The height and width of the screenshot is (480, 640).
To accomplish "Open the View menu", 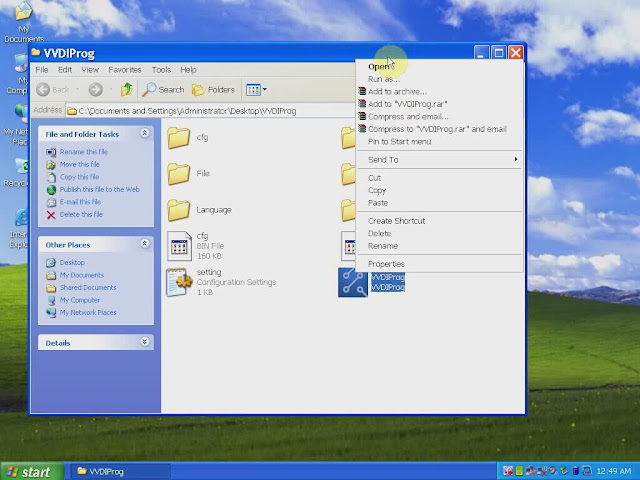I will point(90,70).
